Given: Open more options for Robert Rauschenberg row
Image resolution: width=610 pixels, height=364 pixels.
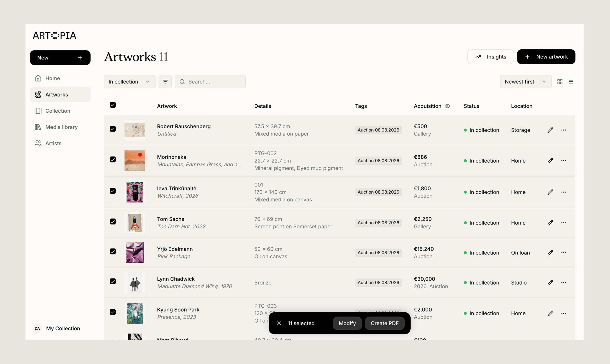Looking at the screenshot, I should [x=563, y=130].
